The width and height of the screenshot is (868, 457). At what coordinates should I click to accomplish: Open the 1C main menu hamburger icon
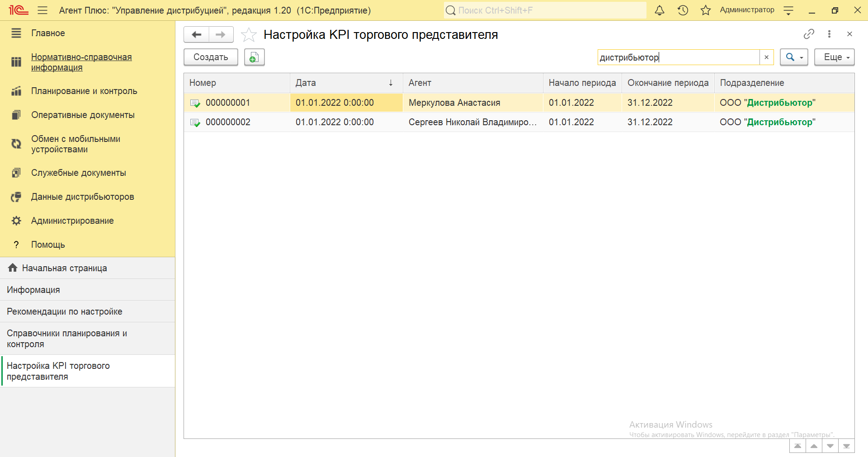[42, 10]
